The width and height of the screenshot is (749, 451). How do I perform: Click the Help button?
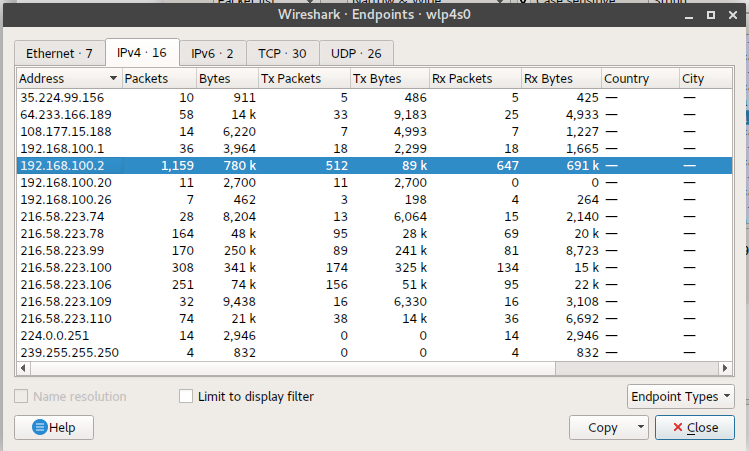(x=54, y=428)
